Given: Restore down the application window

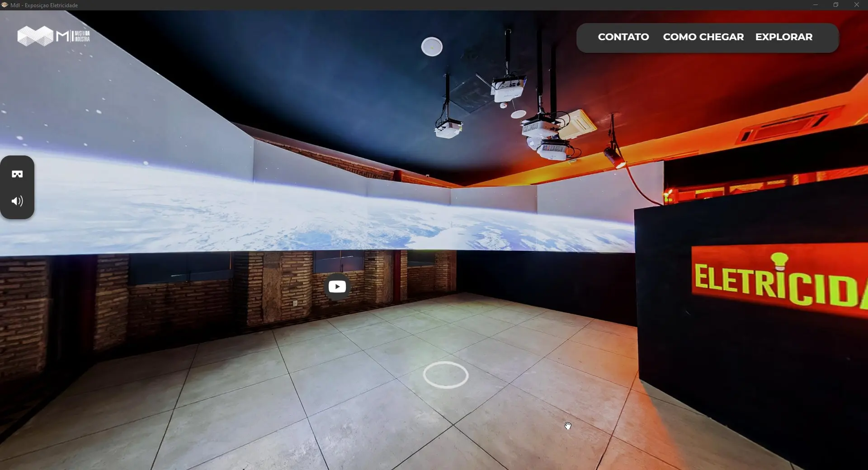Looking at the screenshot, I should (836, 5).
